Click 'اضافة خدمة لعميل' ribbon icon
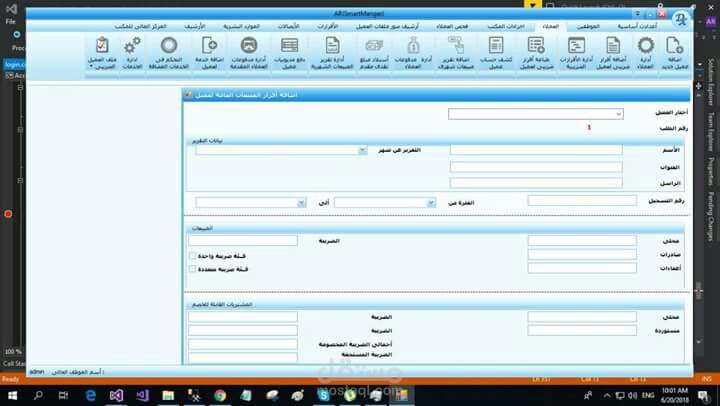 coord(210,46)
